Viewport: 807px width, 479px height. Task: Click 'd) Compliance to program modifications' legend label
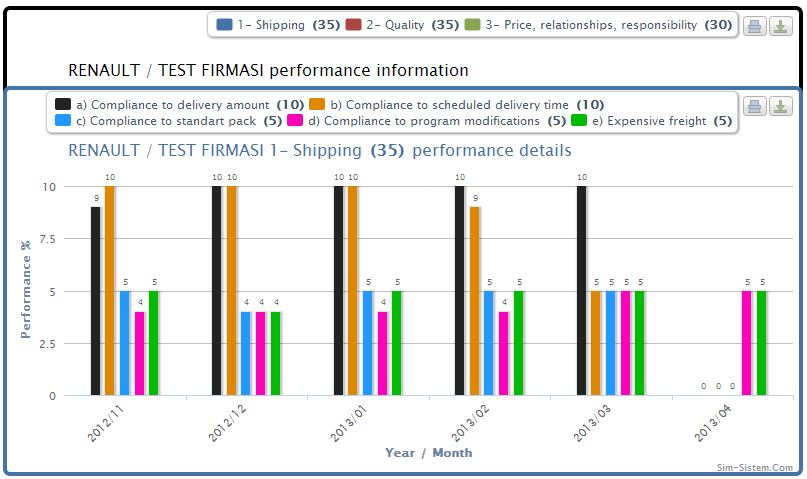(437, 121)
